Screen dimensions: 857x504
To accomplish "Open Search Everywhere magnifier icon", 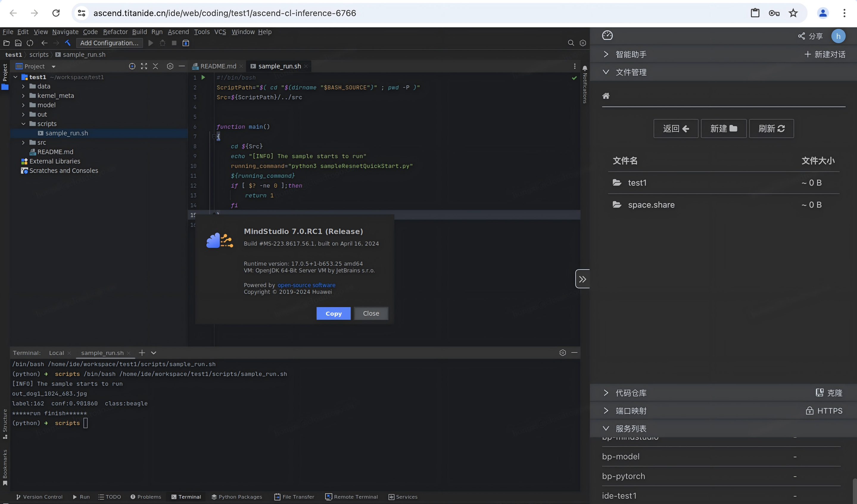I will tap(571, 43).
